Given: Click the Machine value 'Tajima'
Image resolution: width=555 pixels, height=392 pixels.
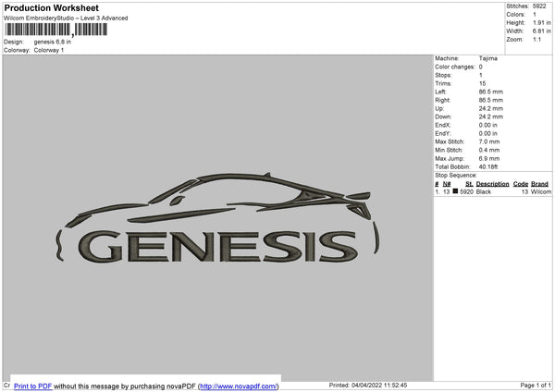Looking at the screenshot, I should pyautogui.click(x=488, y=58).
